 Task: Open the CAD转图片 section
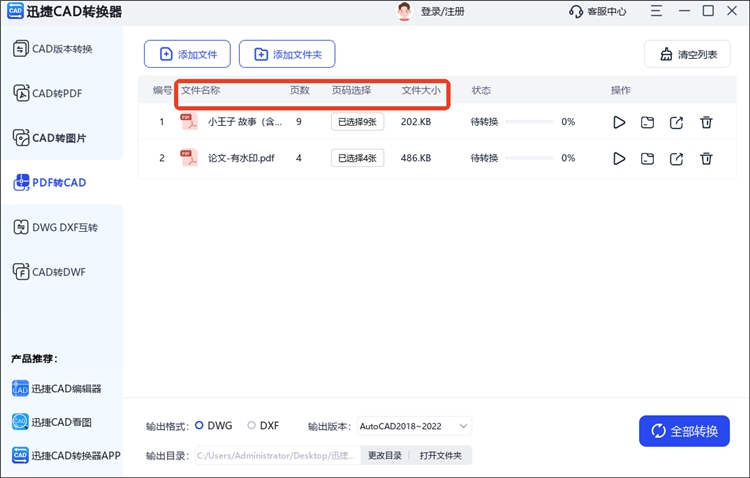[50, 138]
